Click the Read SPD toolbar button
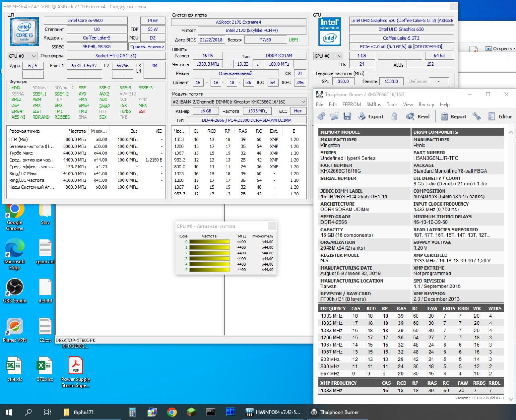 pos(418,116)
